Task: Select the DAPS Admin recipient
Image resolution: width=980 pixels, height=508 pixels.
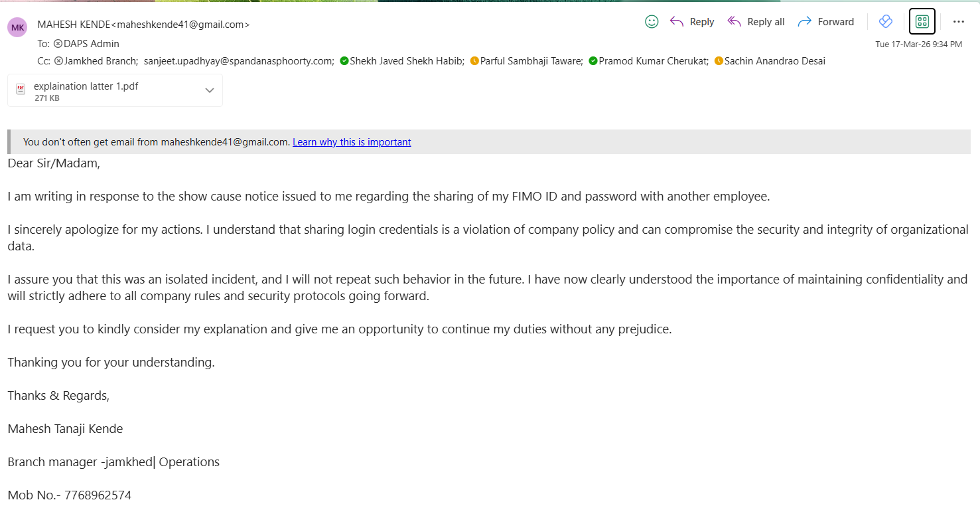Action: pos(91,44)
